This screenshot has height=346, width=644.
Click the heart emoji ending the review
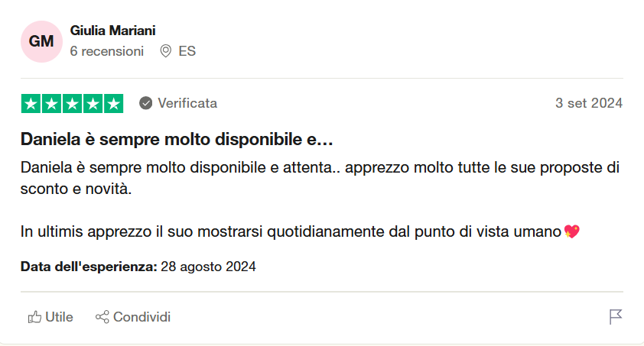(571, 231)
